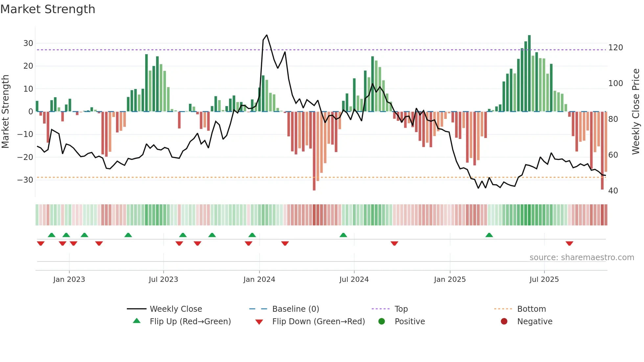
Task: Hide the Baseline (0) series via legend
Action: [295, 309]
